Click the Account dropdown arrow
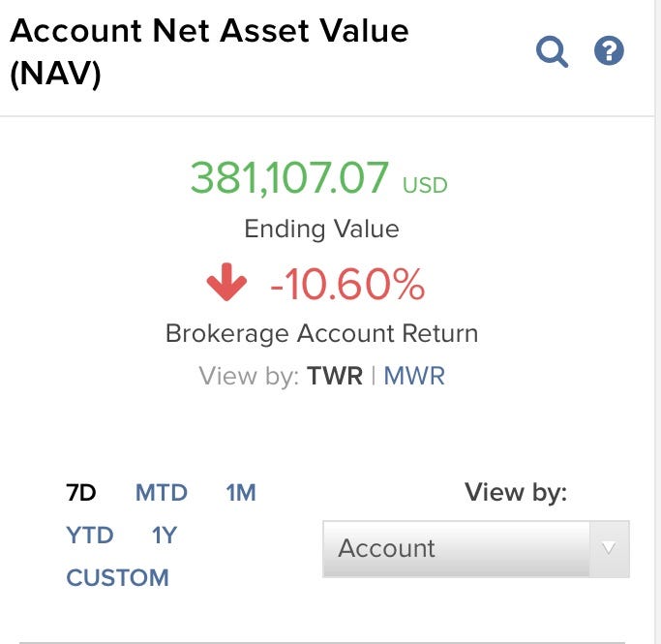Screen dimensions: 661x644 click(609, 549)
